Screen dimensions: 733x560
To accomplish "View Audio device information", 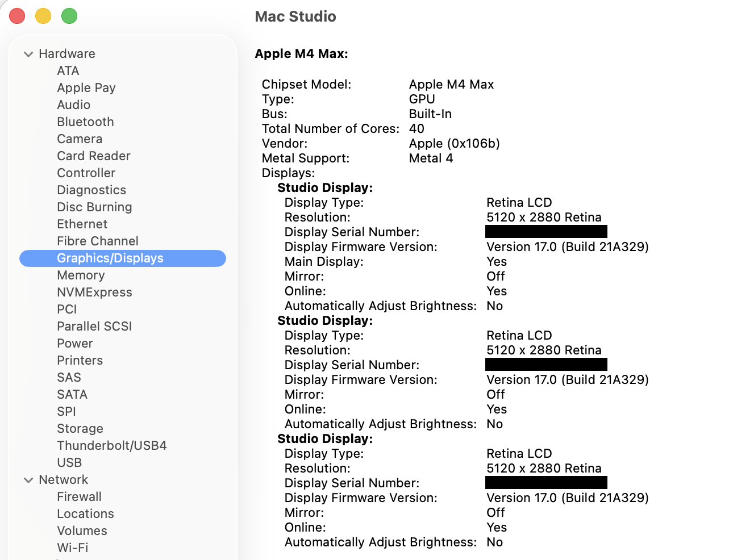I will (73, 105).
